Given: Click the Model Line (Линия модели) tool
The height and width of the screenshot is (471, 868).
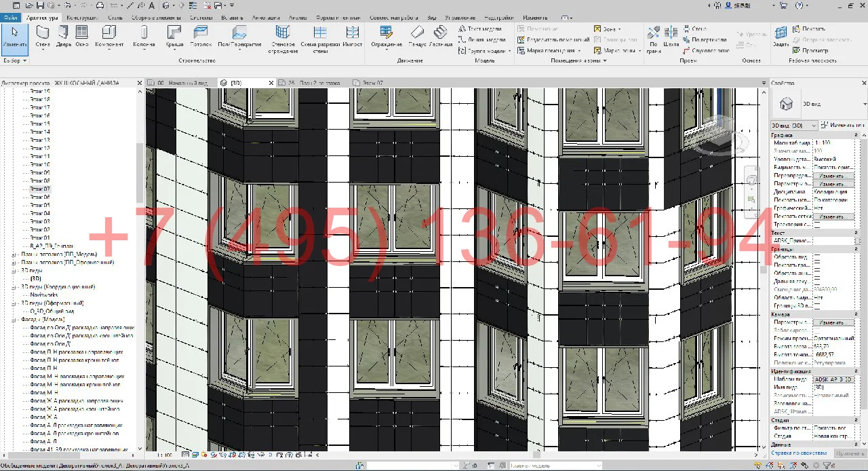Looking at the screenshot, I should pos(481,40).
